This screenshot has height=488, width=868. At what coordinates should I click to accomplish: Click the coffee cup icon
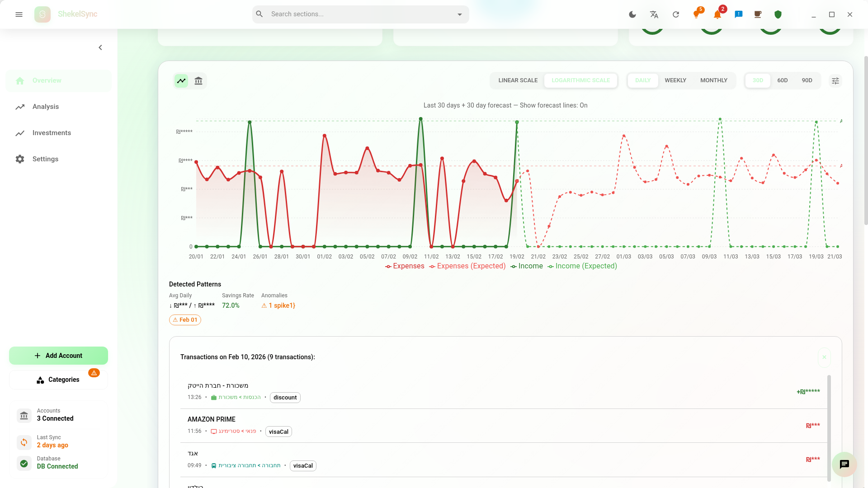[x=758, y=14]
